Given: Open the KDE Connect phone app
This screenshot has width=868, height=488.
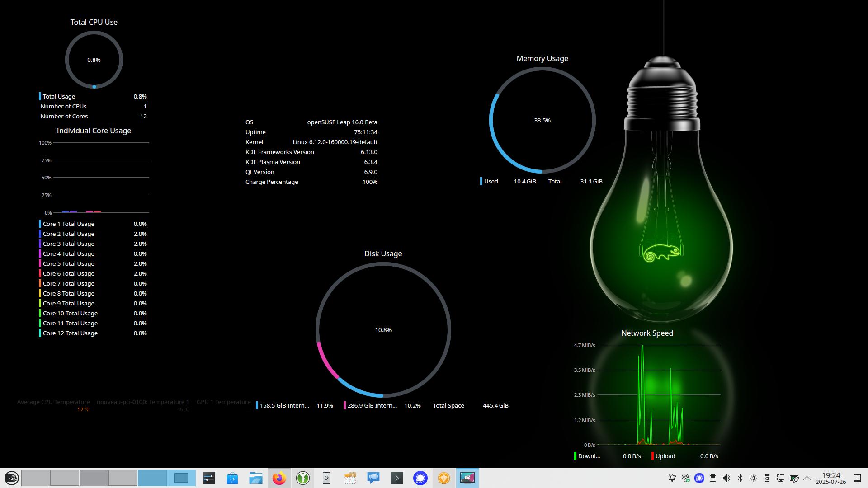Looking at the screenshot, I should pyautogui.click(x=326, y=478).
